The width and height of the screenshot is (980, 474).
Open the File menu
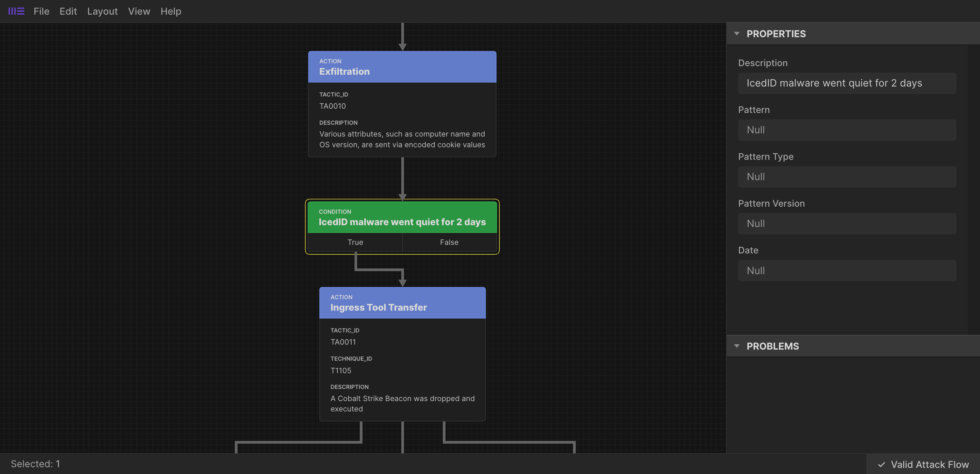pyautogui.click(x=41, y=11)
